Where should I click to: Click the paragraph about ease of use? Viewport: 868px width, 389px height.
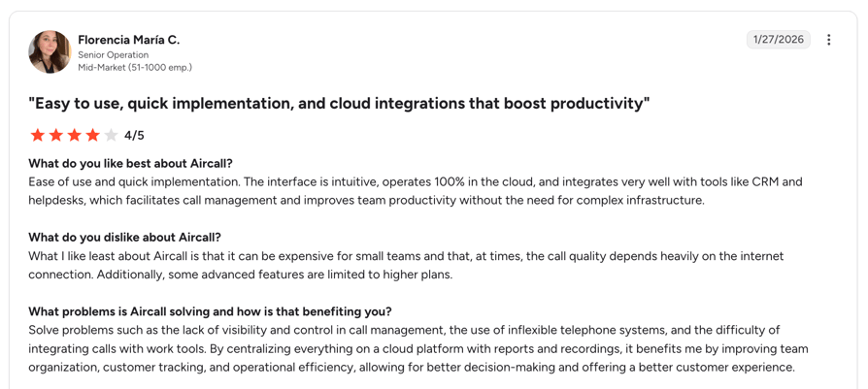[416, 191]
